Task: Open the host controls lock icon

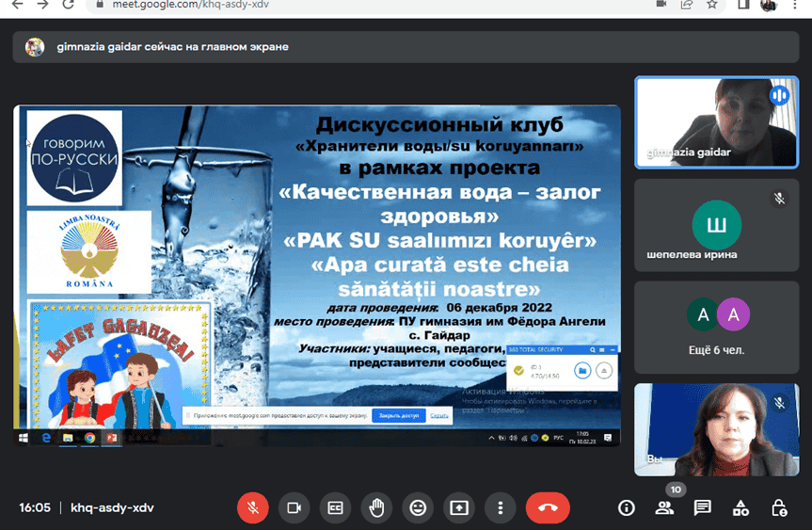Action: (778, 507)
